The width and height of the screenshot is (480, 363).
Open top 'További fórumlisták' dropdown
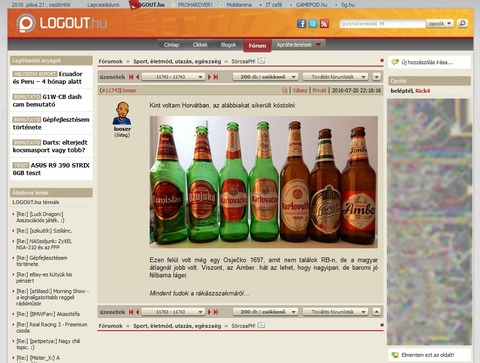point(335,77)
